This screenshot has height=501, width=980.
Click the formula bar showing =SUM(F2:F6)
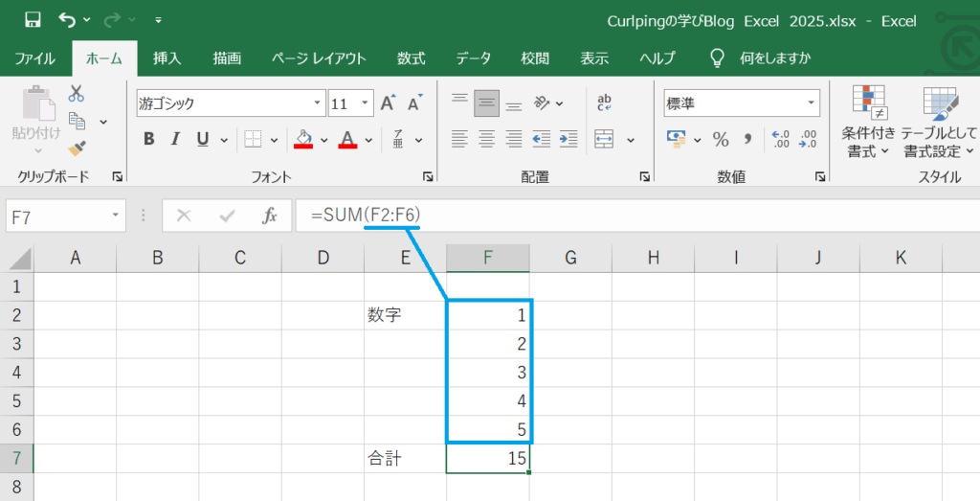[x=637, y=216]
